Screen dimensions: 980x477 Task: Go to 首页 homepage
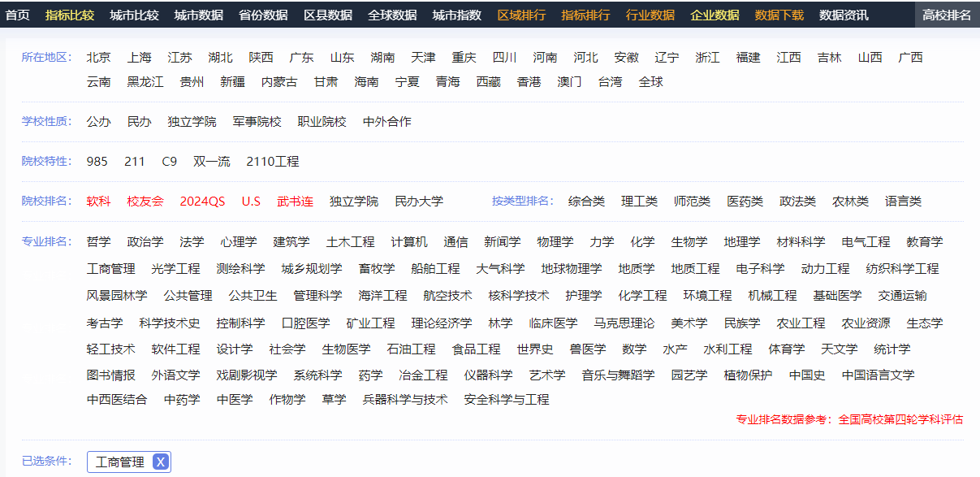pos(16,14)
